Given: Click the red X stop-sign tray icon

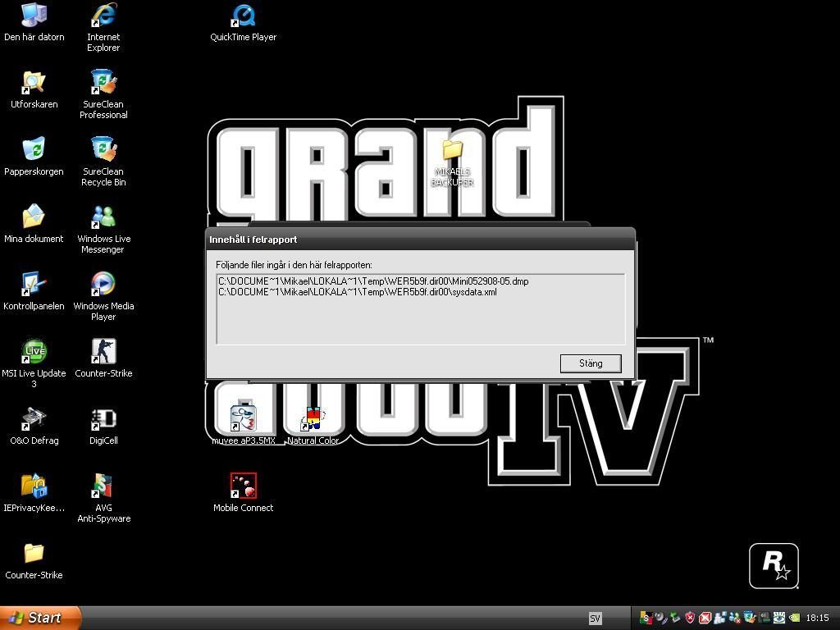Looking at the screenshot, I should pos(705,619).
